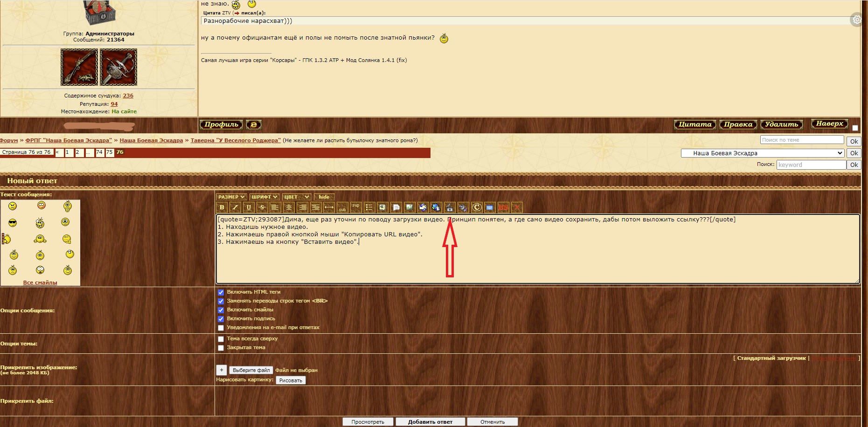Open 'Форум' breadcrumb link
Image resolution: width=868 pixels, height=427 pixels.
tap(9, 140)
